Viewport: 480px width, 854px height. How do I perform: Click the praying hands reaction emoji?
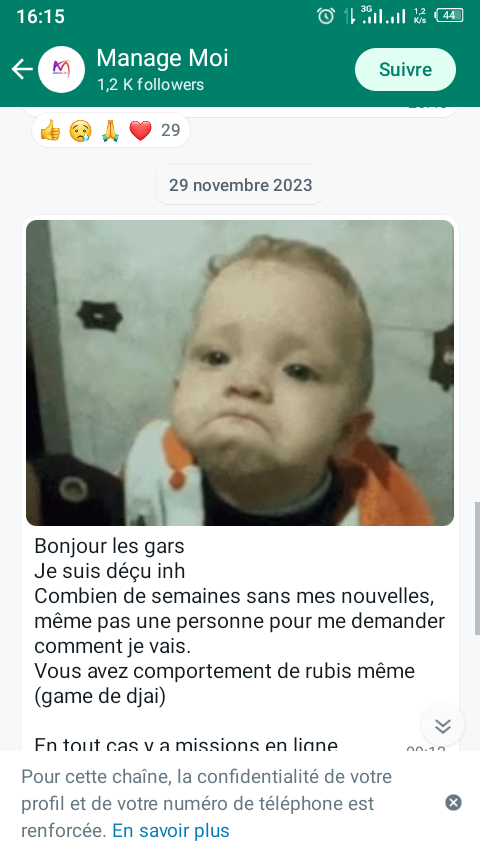tap(111, 131)
